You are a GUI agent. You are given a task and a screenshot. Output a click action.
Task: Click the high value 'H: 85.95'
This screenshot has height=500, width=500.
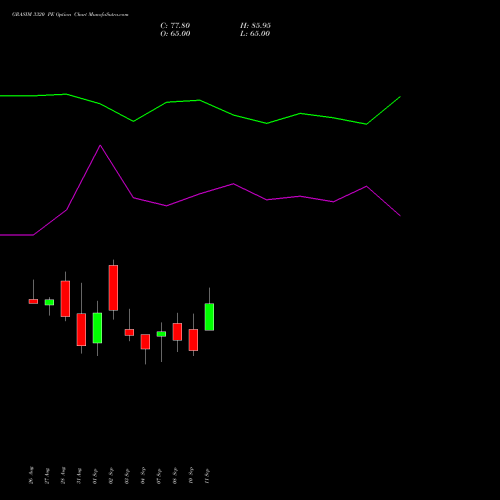tap(255, 26)
